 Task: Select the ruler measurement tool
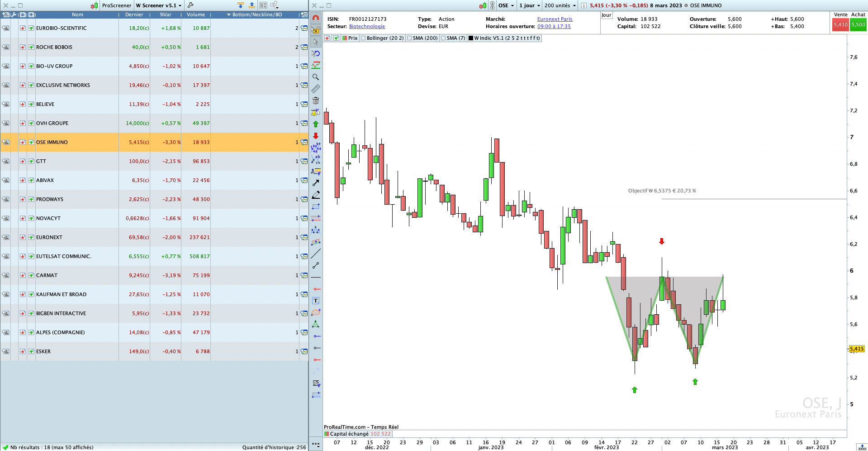click(x=316, y=89)
